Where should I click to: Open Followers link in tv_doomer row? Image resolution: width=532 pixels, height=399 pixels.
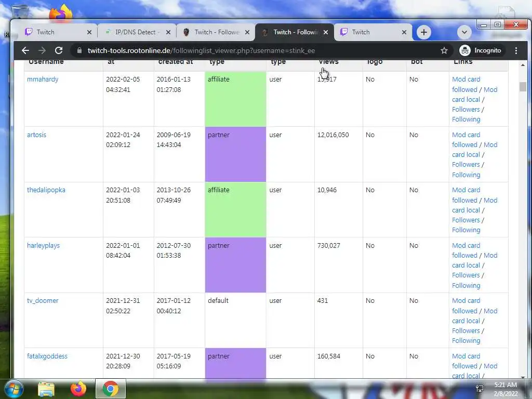466,330
